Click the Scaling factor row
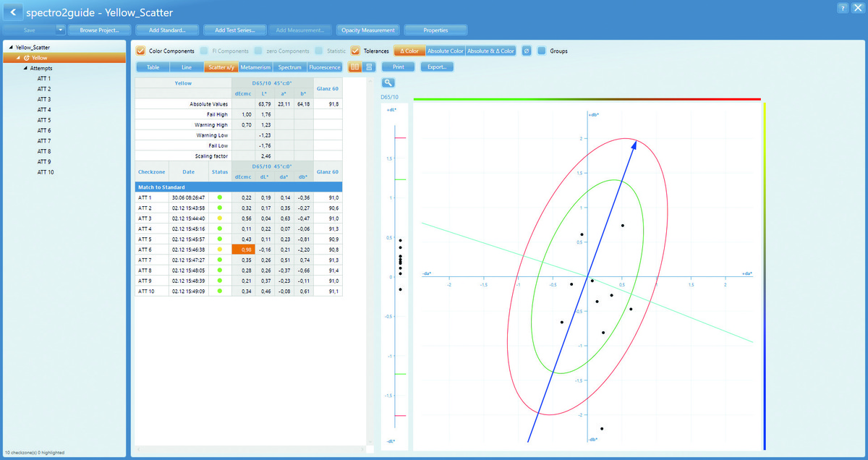 coord(239,156)
